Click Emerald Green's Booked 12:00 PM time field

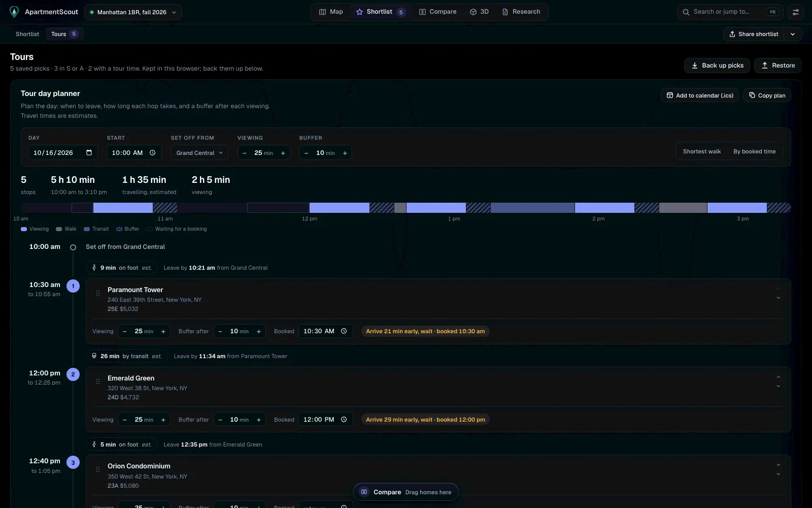[x=325, y=420]
